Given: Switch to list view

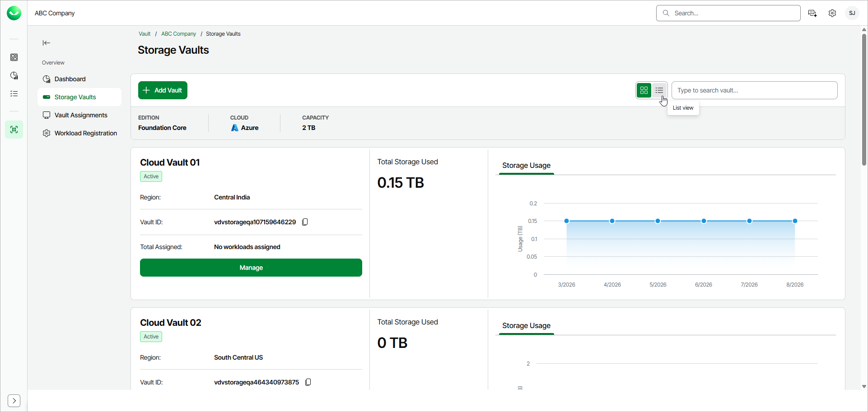Looking at the screenshot, I should (x=659, y=90).
